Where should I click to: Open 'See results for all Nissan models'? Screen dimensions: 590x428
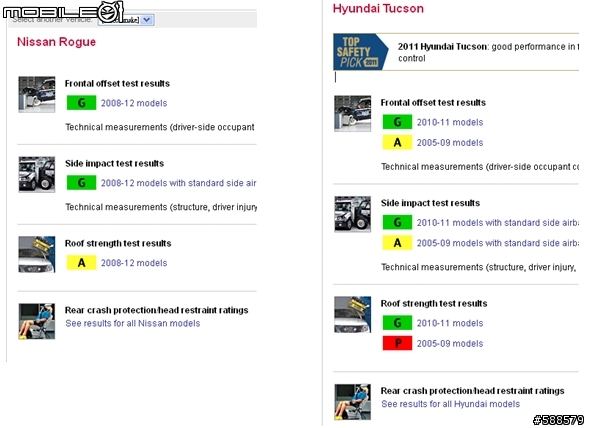pos(132,323)
